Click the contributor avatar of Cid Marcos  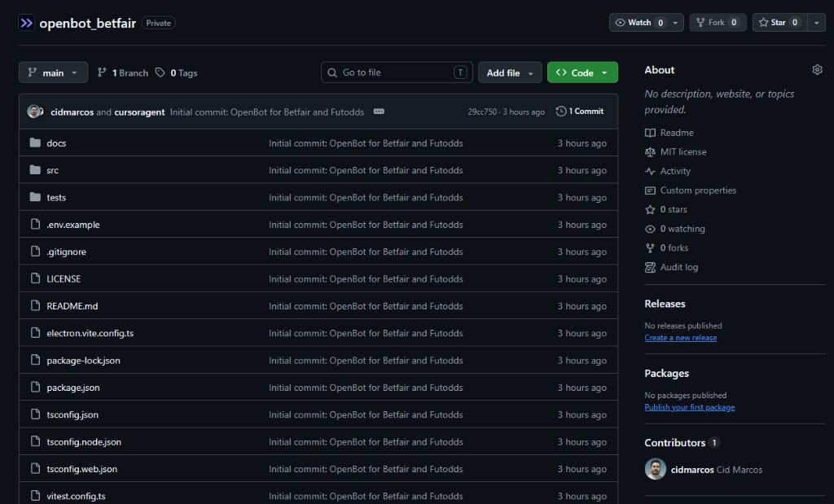click(656, 469)
